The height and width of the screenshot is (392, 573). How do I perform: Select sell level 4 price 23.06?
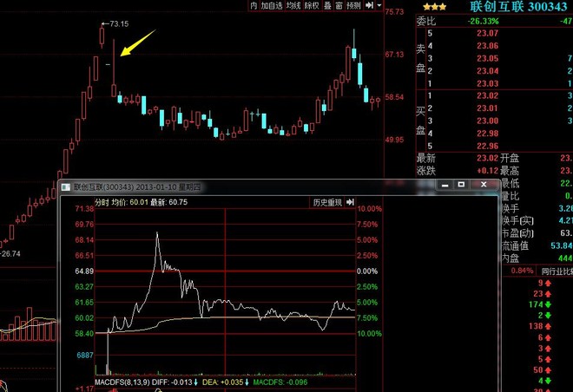click(488, 46)
